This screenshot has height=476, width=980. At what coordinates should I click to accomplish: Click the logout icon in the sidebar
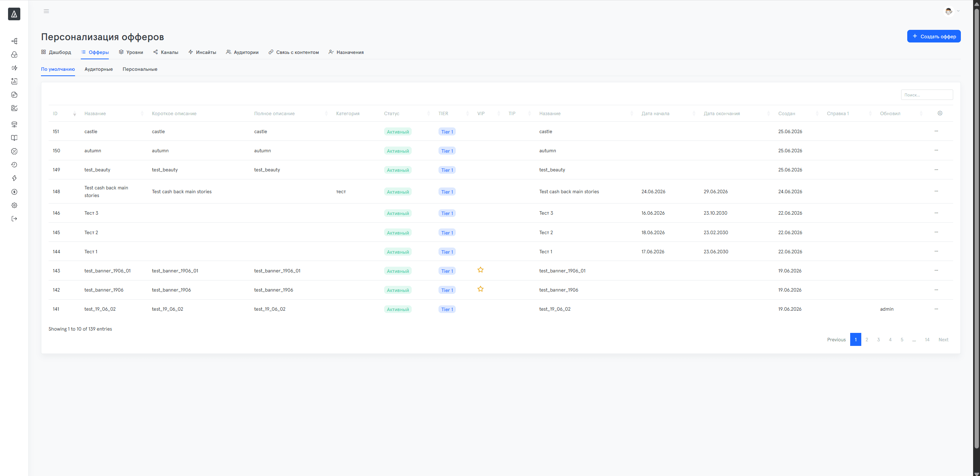point(14,219)
